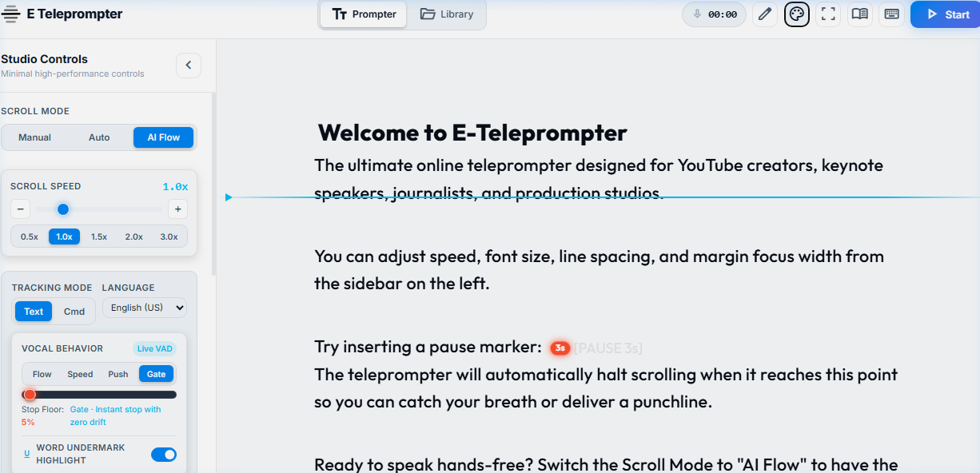Select Gate vocal behavior

pyautogui.click(x=157, y=374)
